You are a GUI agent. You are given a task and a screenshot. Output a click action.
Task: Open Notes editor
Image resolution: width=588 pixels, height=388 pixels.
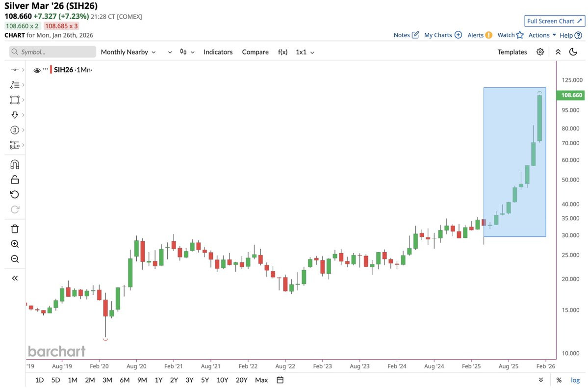pos(406,35)
